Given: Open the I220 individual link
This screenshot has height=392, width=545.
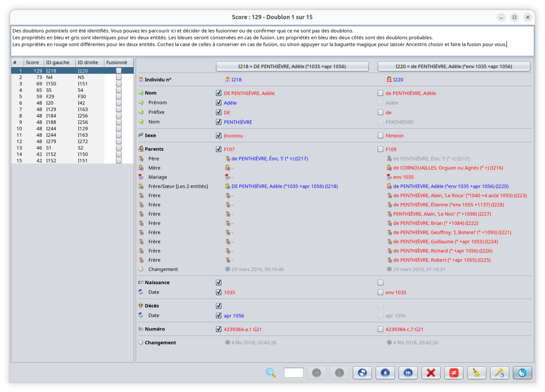Looking at the screenshot, I should click(398, 80).
